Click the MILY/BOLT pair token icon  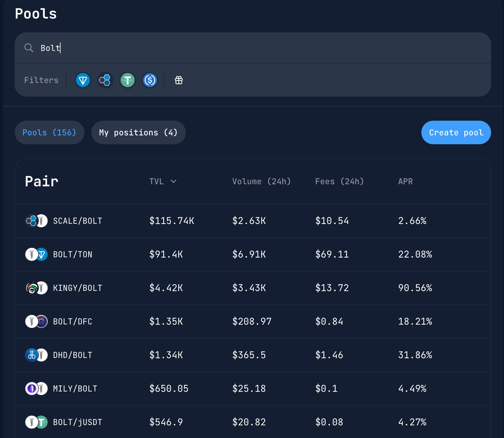tap(36, 389)
